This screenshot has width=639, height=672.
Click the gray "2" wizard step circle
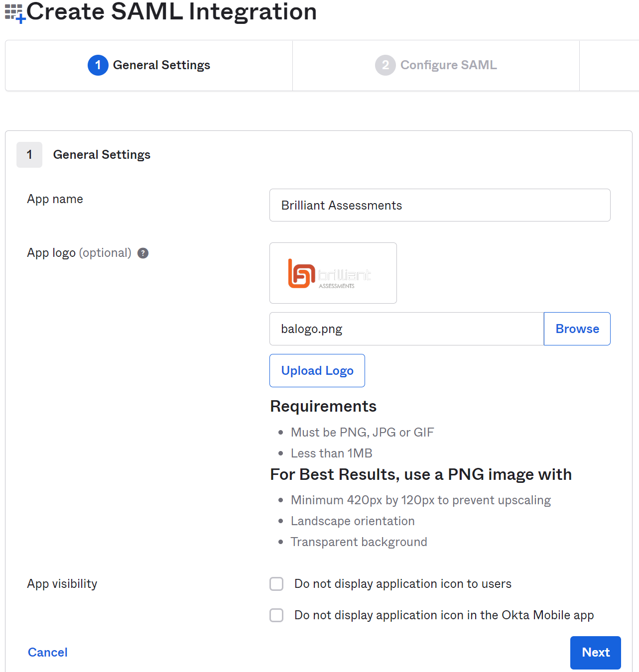pos(385,65)
